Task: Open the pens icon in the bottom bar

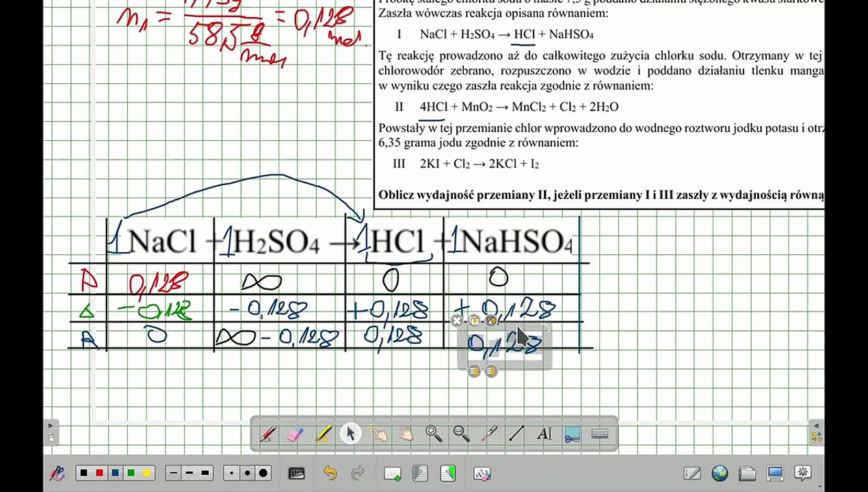Action: (57, 473)
